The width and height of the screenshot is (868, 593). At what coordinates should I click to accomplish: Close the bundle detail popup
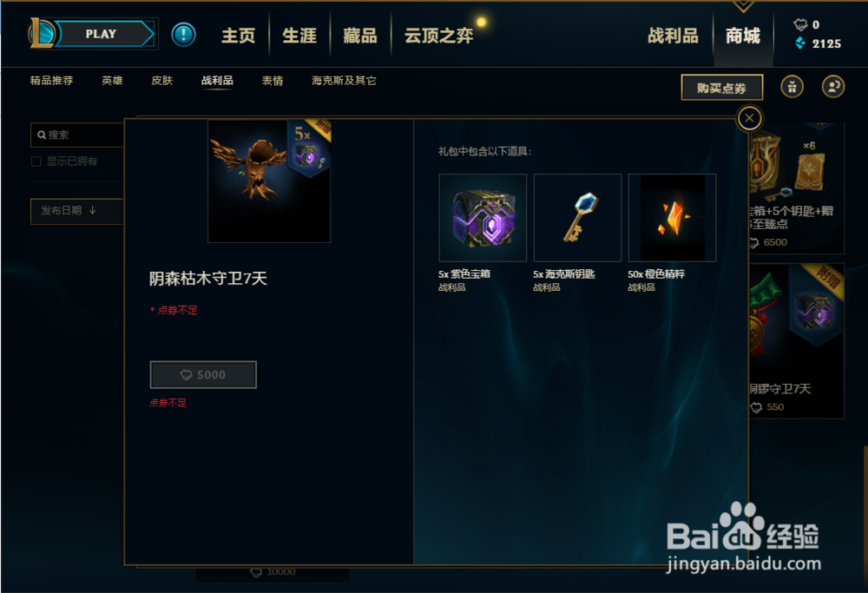point(750,118)
